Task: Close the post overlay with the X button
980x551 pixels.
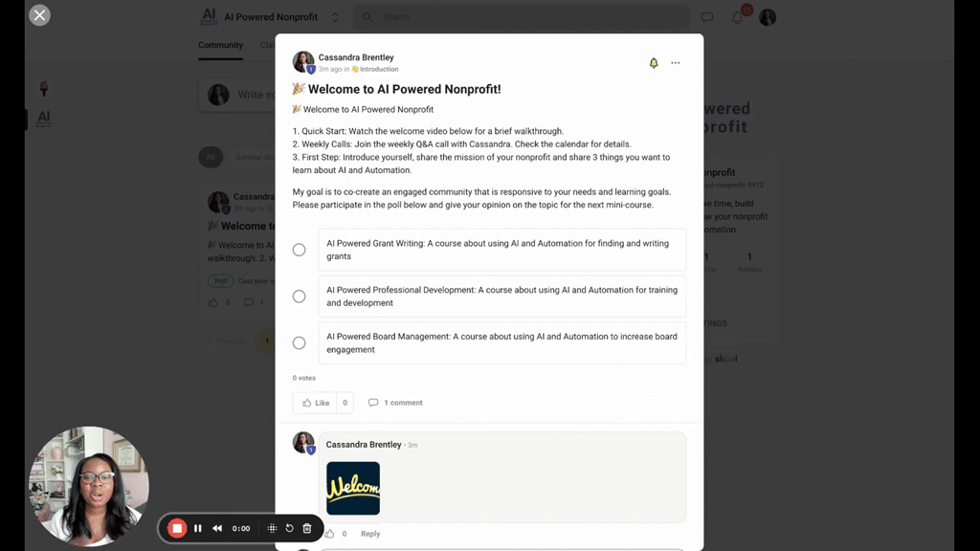Action: 39,15
